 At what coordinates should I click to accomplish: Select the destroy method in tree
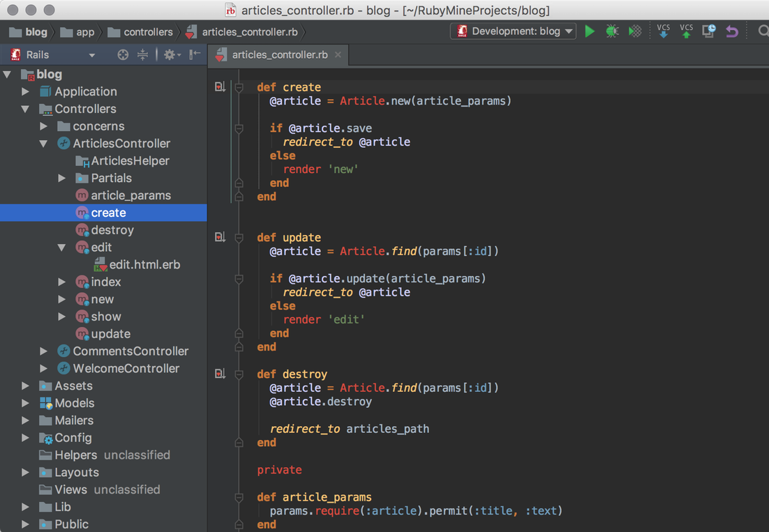point(105,230)
